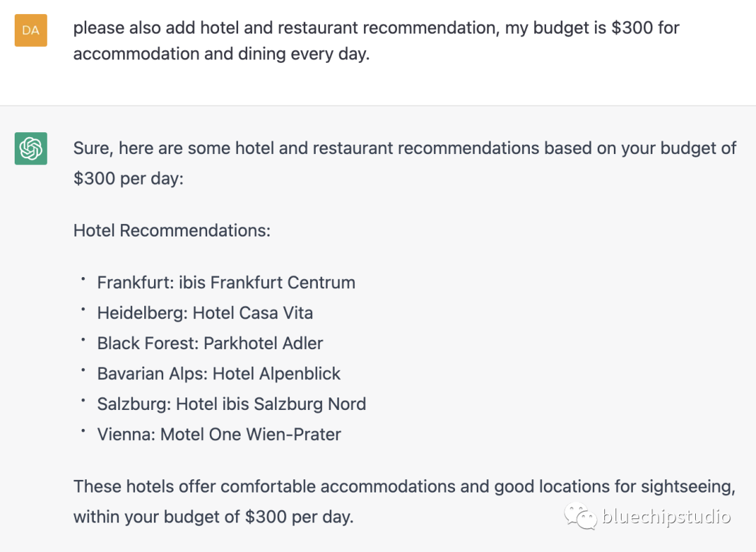
Task: Click the 'Bavarian Alps:' region label
Action: click(x=153, y=374)
